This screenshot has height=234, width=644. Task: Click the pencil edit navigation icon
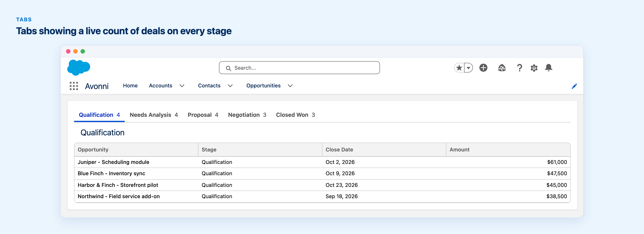click(x=574, y=86)
